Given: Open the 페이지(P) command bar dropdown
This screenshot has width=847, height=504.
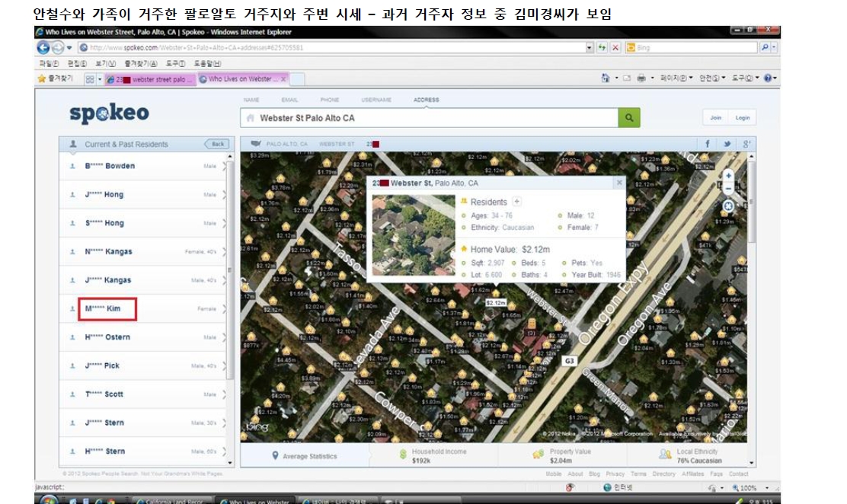Looking at the screenshot, I should coord(677,78).
